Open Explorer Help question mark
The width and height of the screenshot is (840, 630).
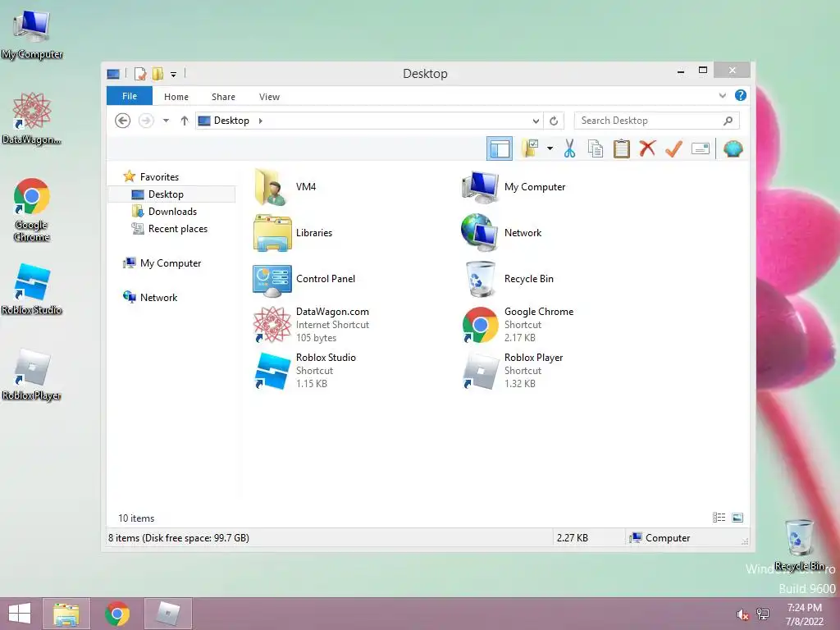coord(741,95)
